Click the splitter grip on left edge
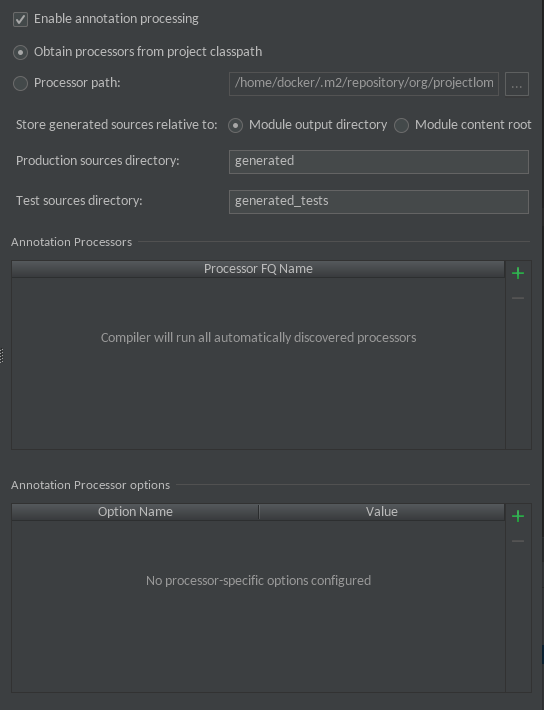Image resolution: width=544 pixels, height=710 pixels. pos(2,355)
